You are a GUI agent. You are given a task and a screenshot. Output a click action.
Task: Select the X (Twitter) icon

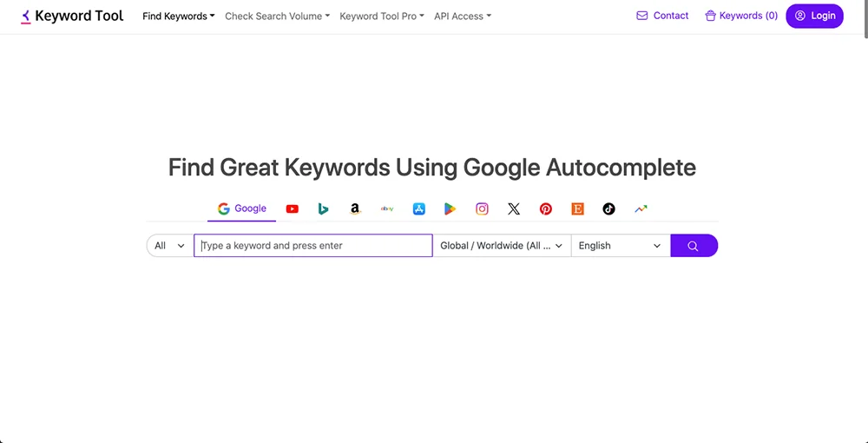514,208
